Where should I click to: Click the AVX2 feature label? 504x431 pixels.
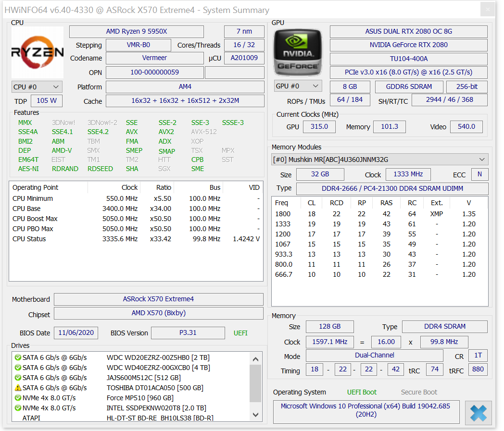tap(166, 132)
